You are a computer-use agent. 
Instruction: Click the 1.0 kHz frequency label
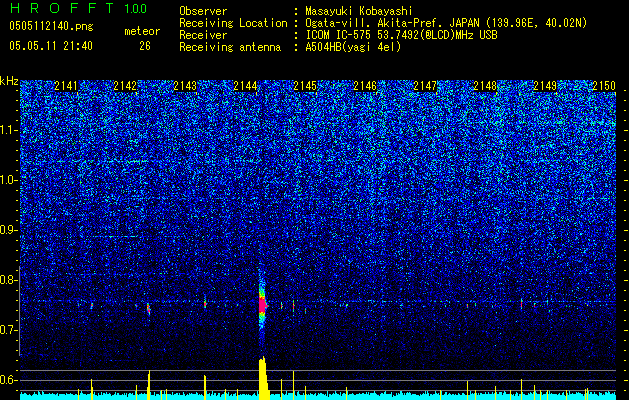8,181
